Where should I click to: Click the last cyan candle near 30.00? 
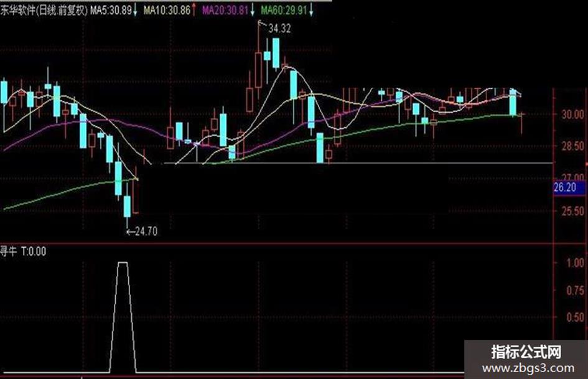click(x=513, y=102)
